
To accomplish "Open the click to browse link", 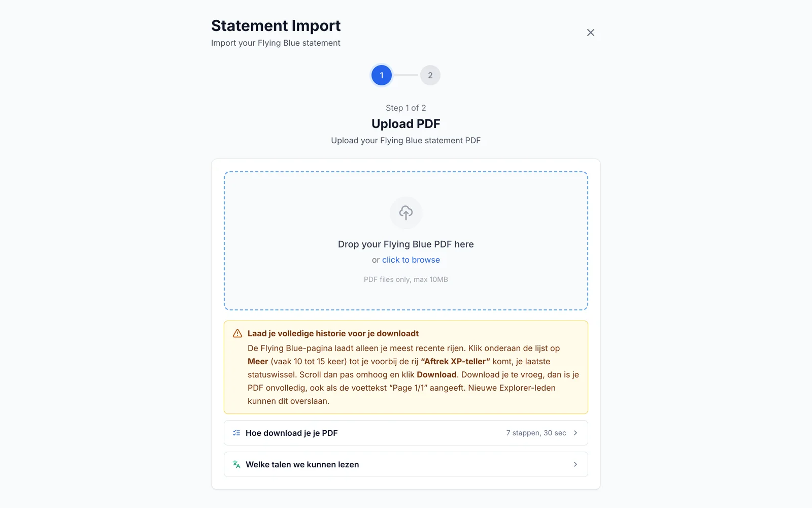I will 411,260.
